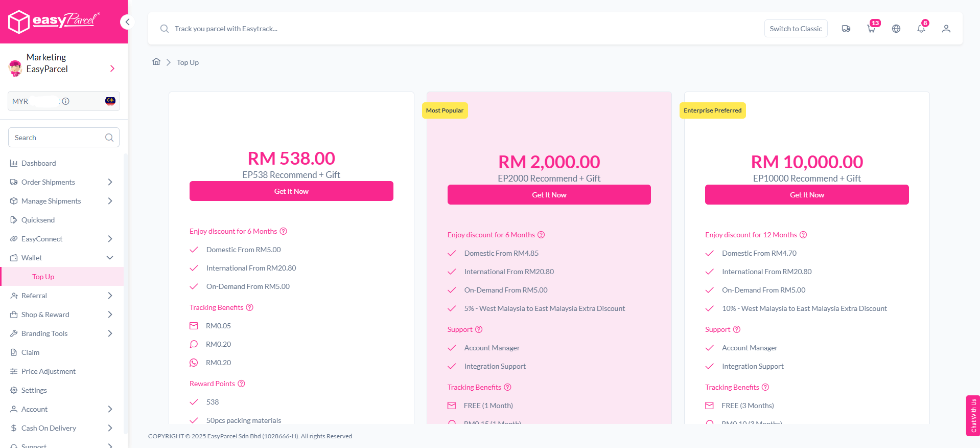Expand Marketing EasyParcel account chevron
This screenshot has width=980, height=448.
[112, 69]
